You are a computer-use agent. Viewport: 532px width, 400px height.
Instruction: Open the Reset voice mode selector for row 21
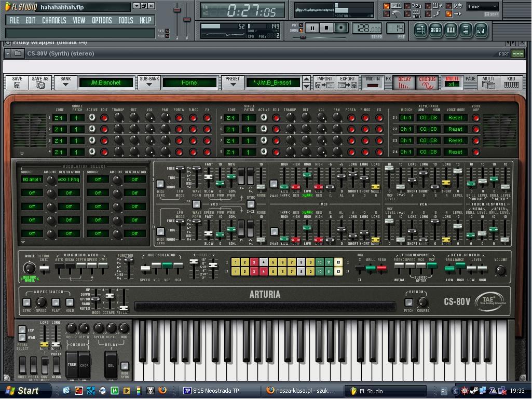click(x=455, y=118)
